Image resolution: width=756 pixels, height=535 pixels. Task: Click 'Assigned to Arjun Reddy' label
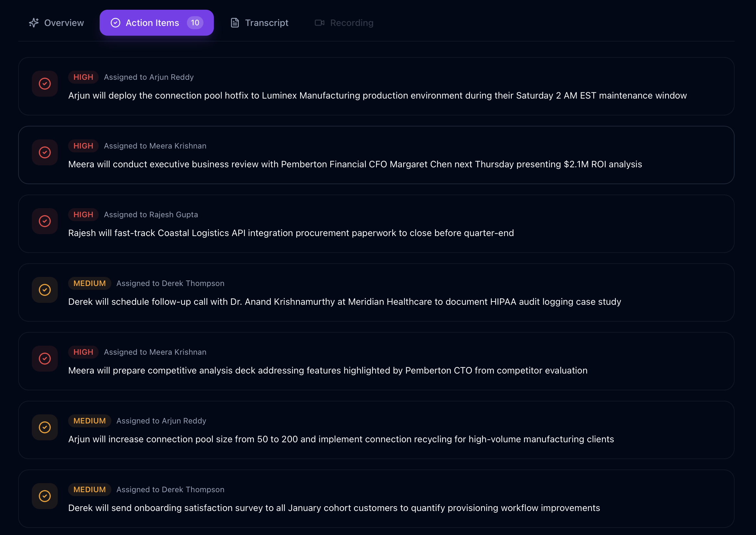(149, 77)
